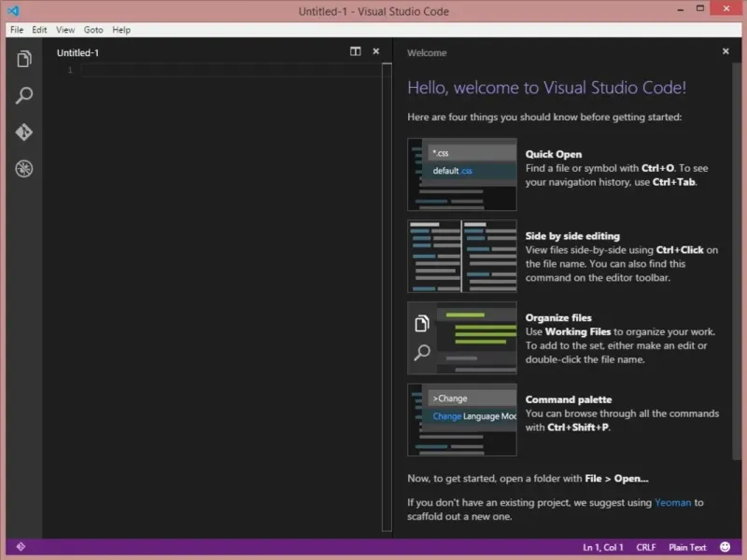Click the editor overview ruler scrollbar
Viewport: 747px width, 560px height.
click(387, 297)
